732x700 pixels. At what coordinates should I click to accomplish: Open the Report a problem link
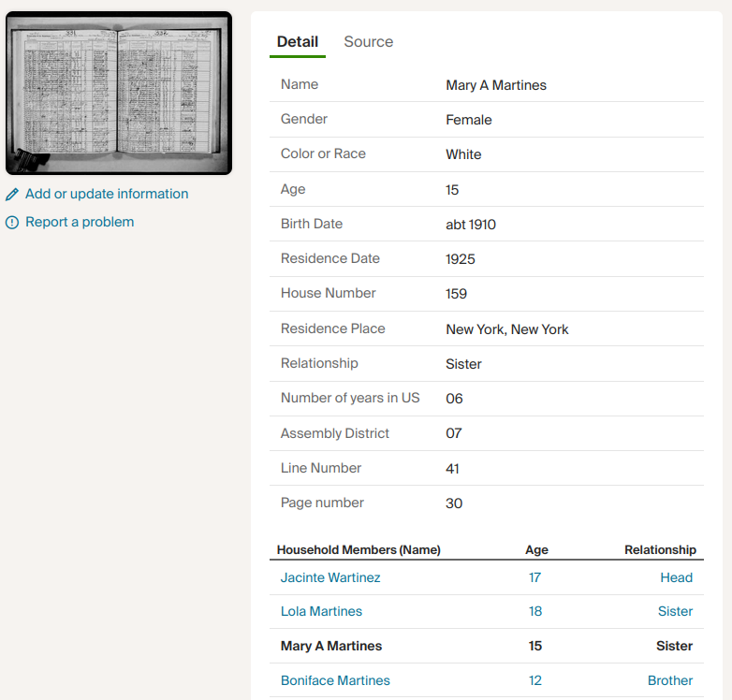point(80,222)
